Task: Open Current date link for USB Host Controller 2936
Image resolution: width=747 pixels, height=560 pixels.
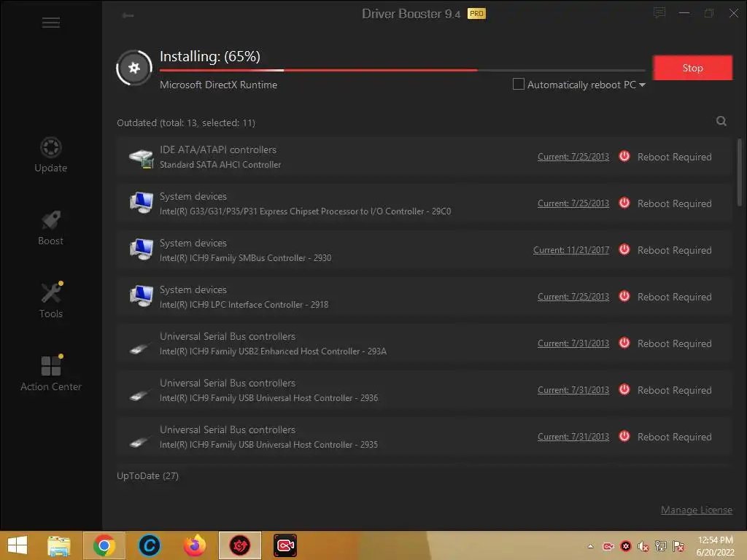Action: (x=573, y=390)
